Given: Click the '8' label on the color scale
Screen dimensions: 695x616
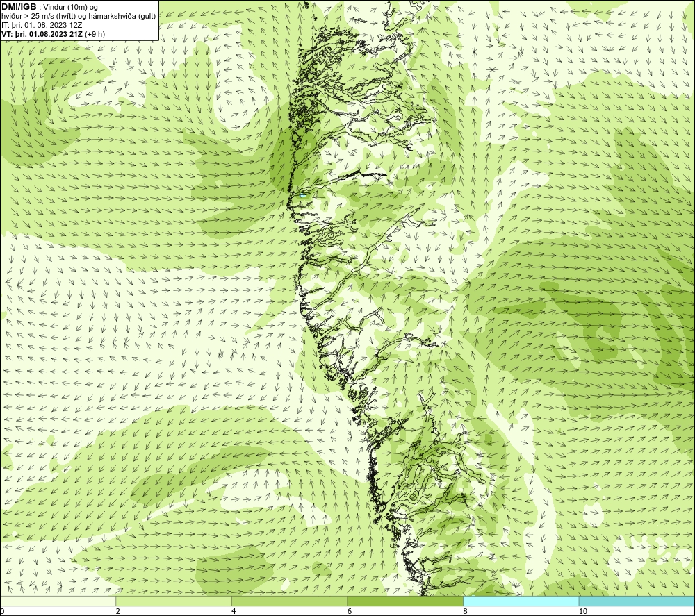Looking at the screenshot, I should (465, 611).
